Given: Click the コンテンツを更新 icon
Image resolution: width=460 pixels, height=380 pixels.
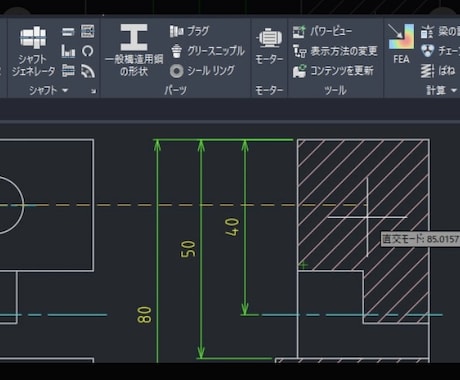Looking at the screenshot, I should click(x=299, y=71).
